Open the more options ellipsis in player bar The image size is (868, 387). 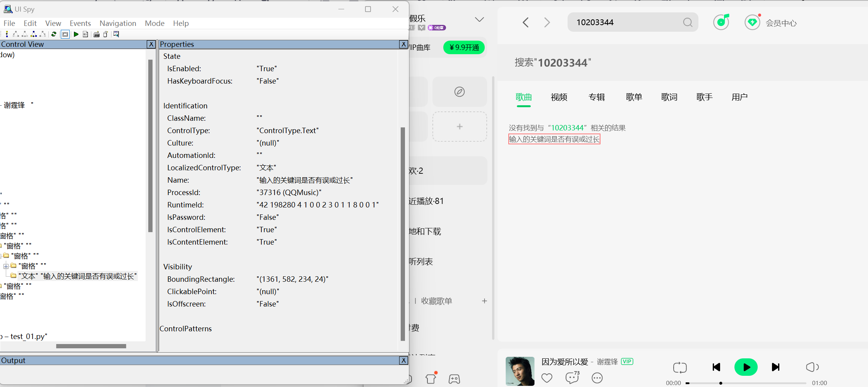(597, 378)
